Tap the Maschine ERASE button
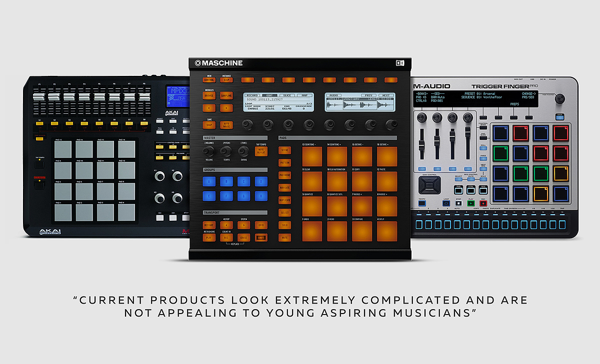 [243, 238]
